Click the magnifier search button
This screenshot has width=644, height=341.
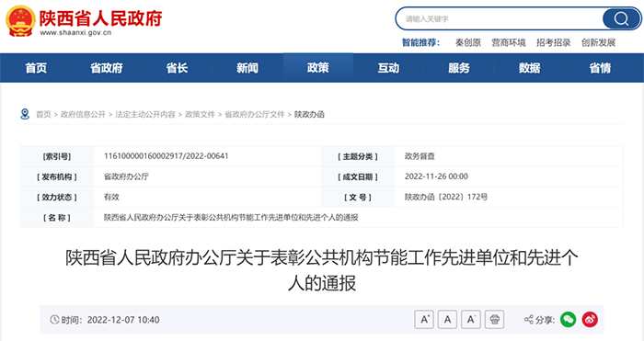pos(621,19)
